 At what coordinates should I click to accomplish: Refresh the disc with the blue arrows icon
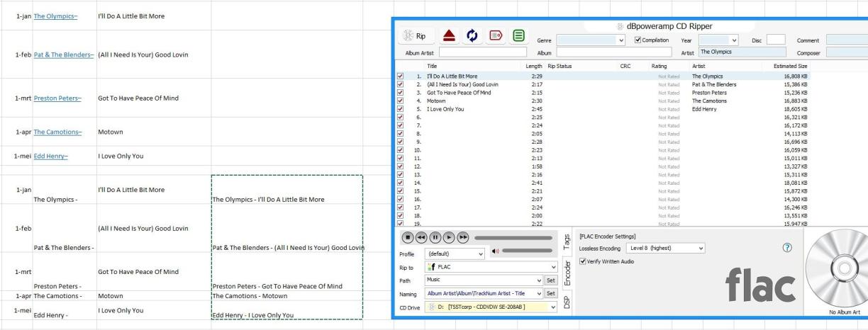click(x=472, y=36)
